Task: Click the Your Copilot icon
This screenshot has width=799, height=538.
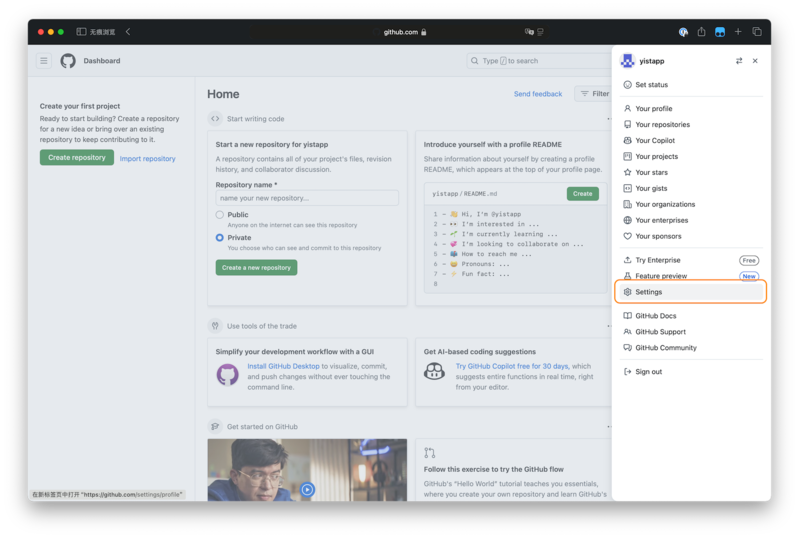Action: [x=627, y=140]
